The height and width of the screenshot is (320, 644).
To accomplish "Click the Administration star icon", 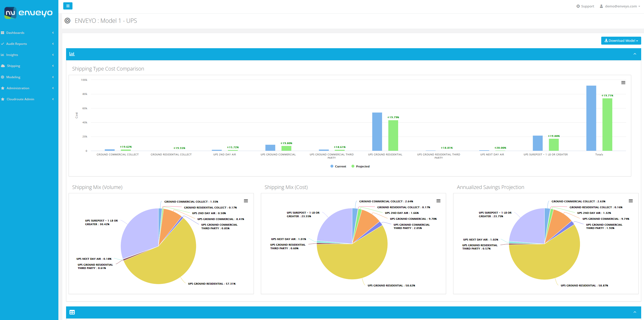I will click(x=3, y=88).
